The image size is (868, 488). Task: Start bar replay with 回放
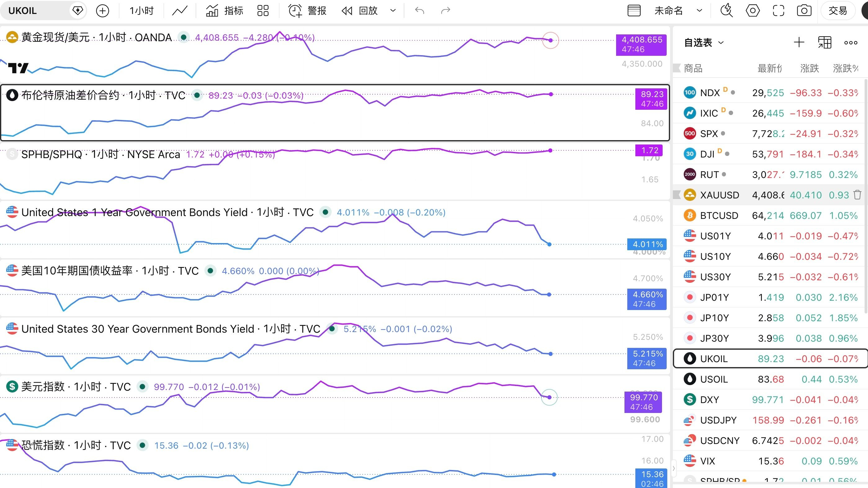pyautogui.click(x=360, y=11)
